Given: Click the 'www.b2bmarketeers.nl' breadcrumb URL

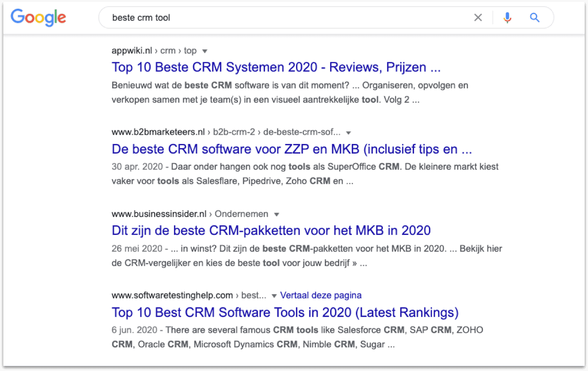Looking at the screenshot, I should coord(158,132).
